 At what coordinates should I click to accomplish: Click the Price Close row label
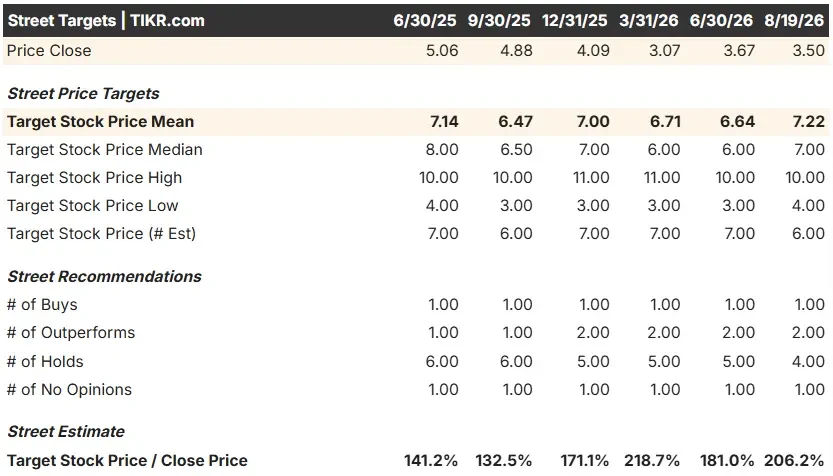(49, 50)
